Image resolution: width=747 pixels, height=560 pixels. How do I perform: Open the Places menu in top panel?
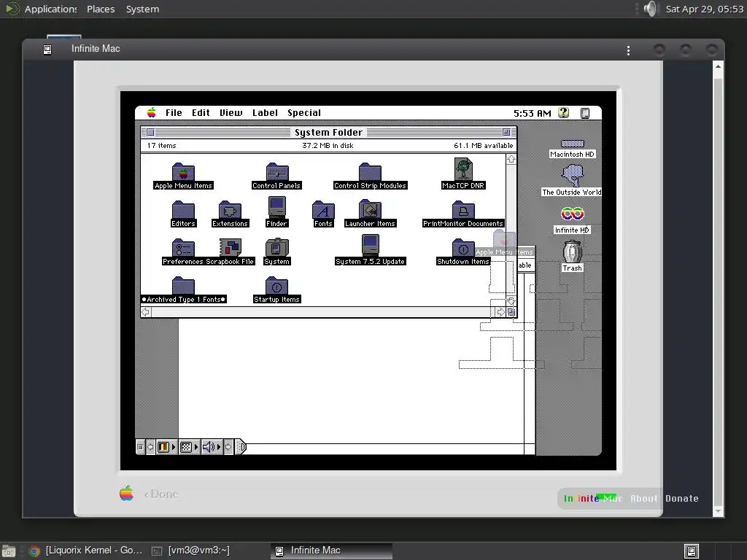click(101, 9)
